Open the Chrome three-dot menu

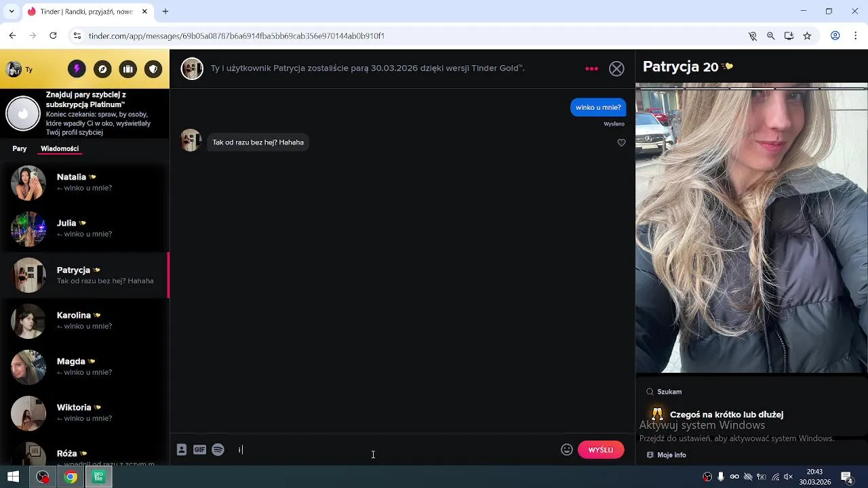click(x=856, y=36)
